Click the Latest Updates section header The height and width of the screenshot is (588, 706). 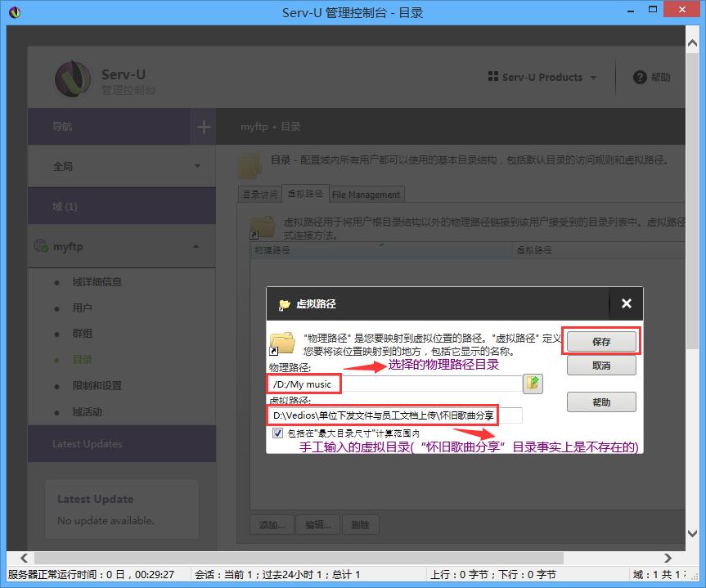[x=122, y=444]
